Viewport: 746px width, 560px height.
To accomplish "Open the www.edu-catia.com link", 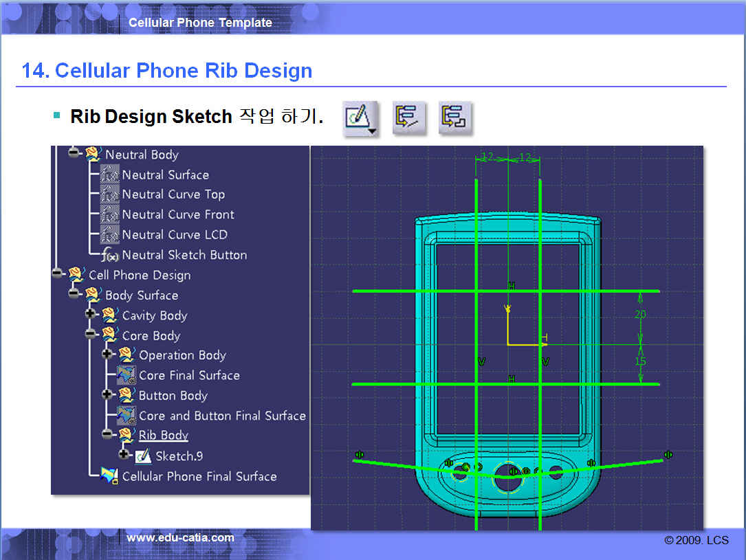I will pyautogui.click(x=180, y=537).
